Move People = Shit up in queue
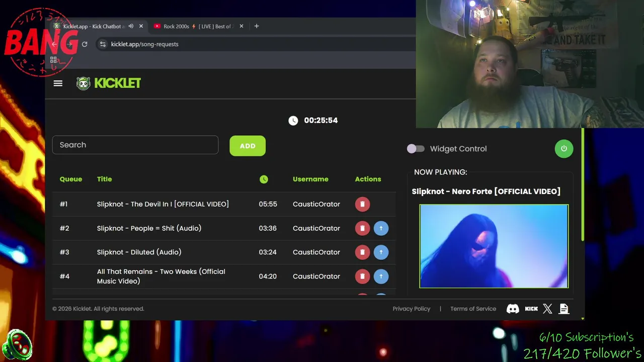The width and height of the screenshot is (644, 362). click(381, 228)
